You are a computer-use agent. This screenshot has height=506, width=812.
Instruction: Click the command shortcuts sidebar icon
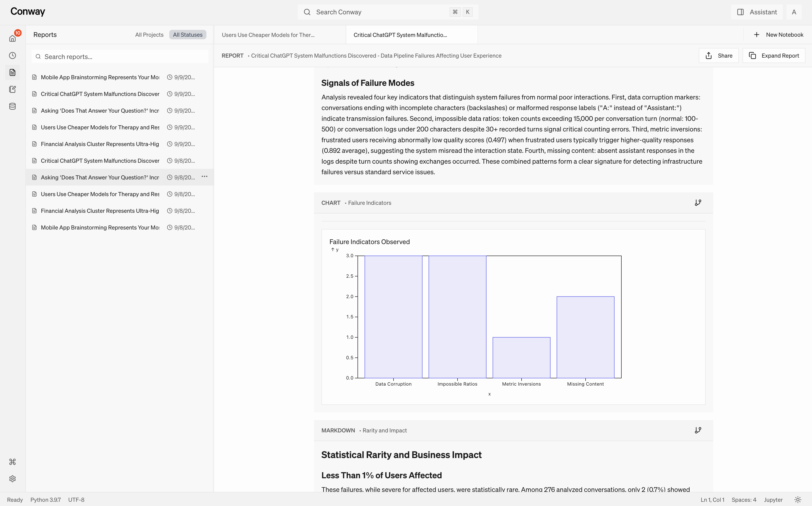12,462
